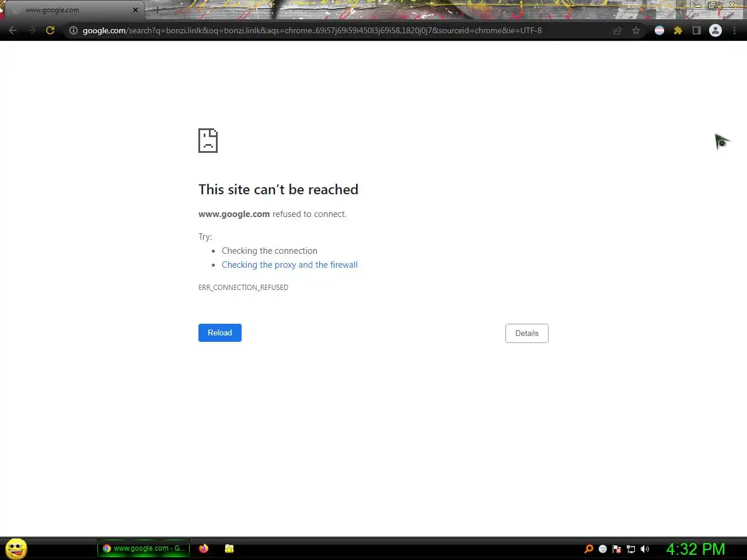
Task: Open the striped extension icon
Action: [659, 30]
